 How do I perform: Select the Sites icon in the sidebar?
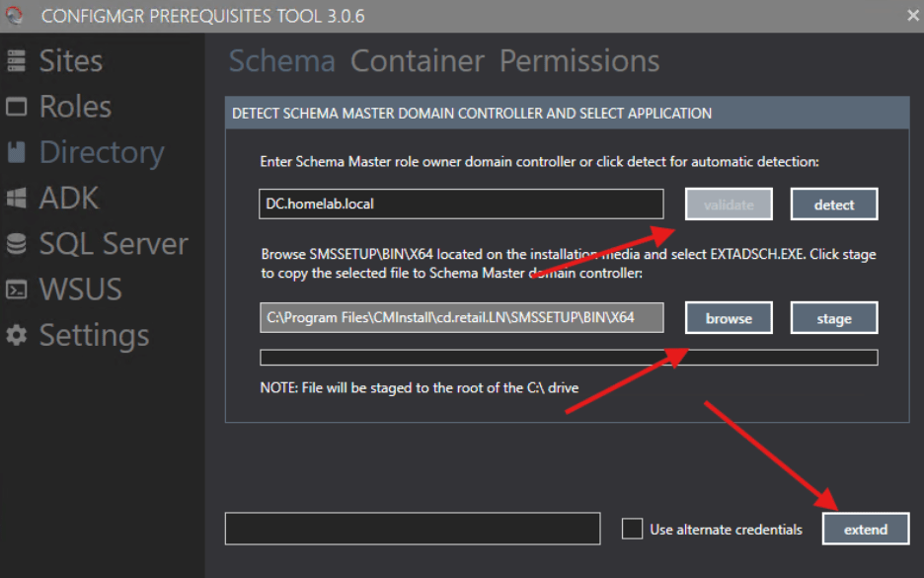coord(19,60)
